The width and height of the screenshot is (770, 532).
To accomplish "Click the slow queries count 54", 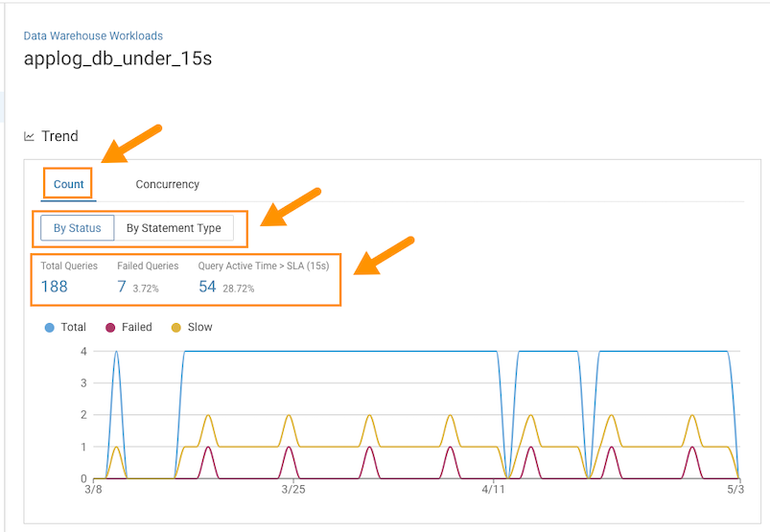I will pos(207,287).
